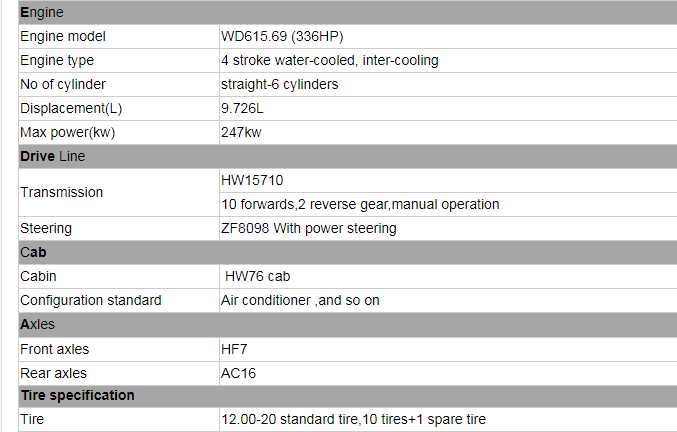Click the ZF8098 With power steering value
Viewport: 677px width, 432px height.
(308, 228)
